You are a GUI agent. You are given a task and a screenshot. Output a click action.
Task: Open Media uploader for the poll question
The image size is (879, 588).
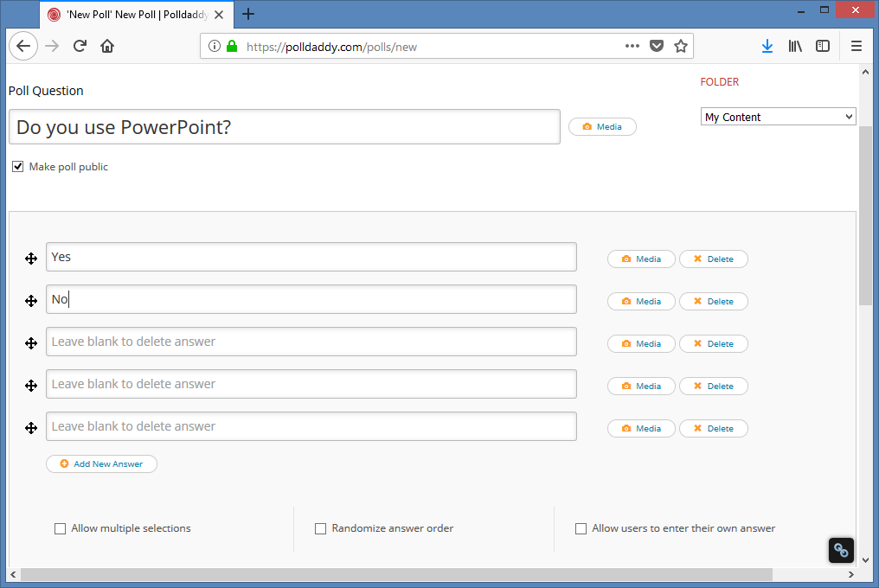[x=602, y=126]
